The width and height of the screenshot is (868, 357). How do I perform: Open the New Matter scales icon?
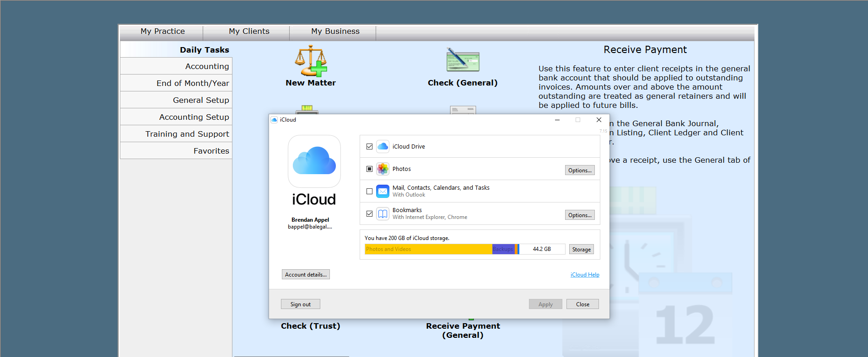click(311, 61)
